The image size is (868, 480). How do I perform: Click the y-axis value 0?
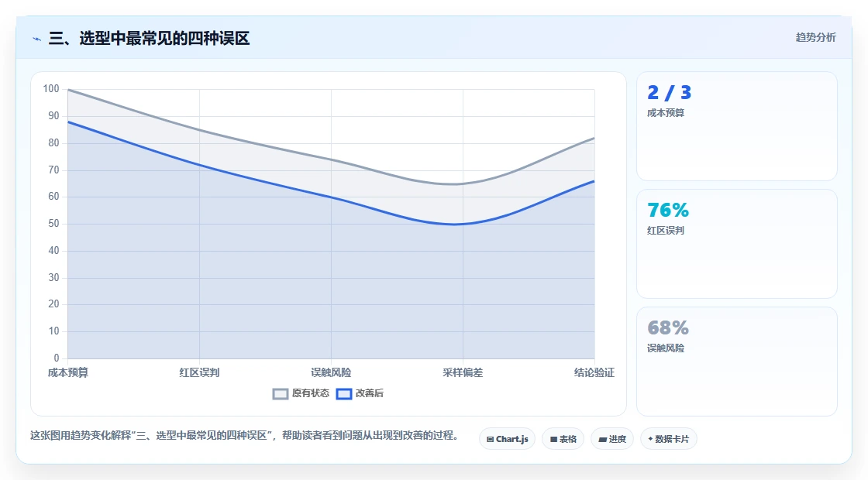pyautogui.click(x=57, y=358)
